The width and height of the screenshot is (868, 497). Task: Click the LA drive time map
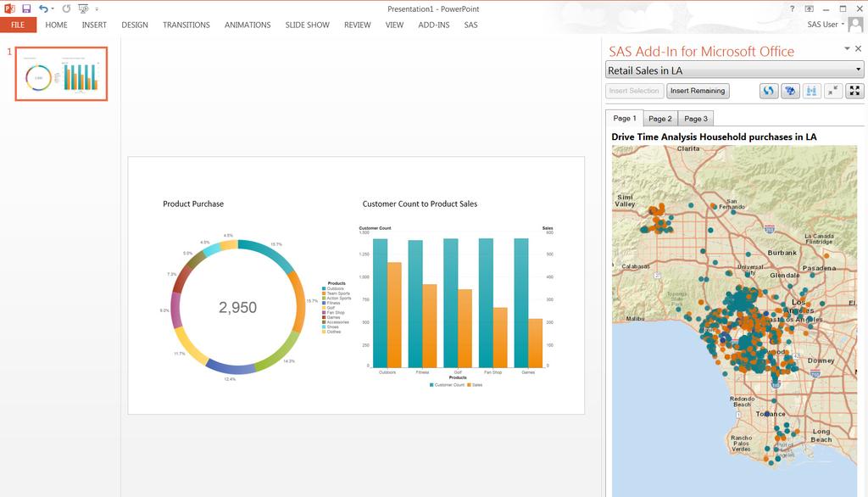[x=734, y=321]
